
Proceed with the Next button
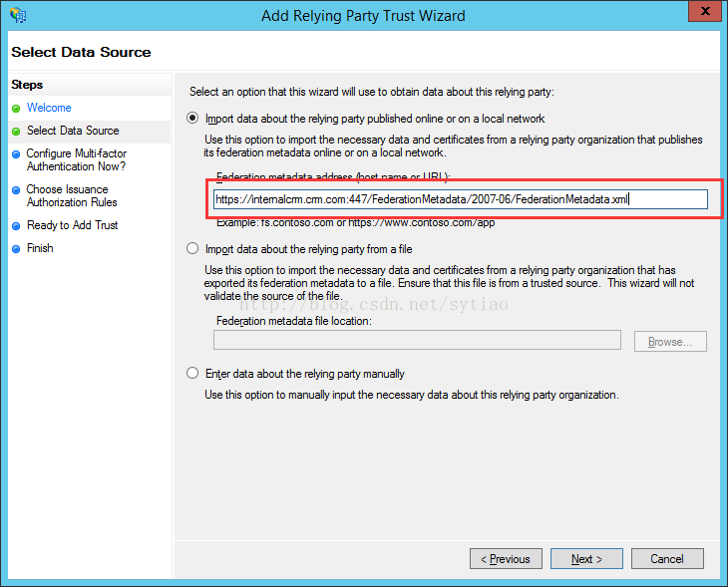click(x=586, y=559)
